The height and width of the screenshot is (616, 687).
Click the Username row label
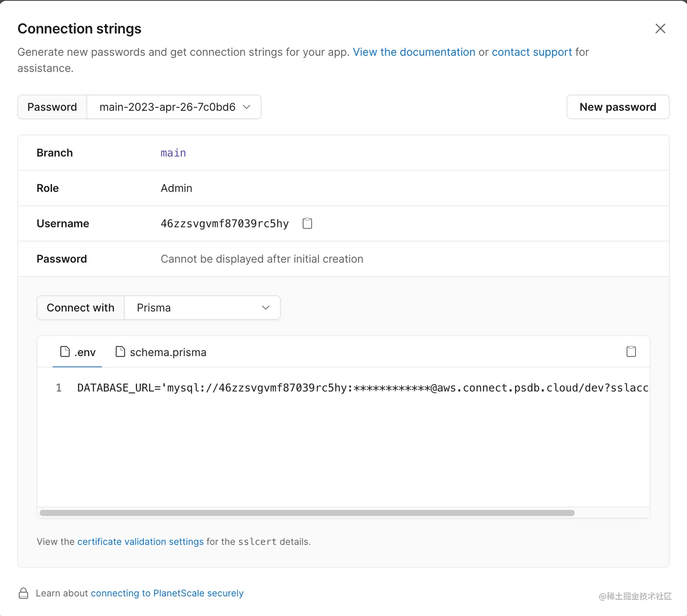(63, 224)
